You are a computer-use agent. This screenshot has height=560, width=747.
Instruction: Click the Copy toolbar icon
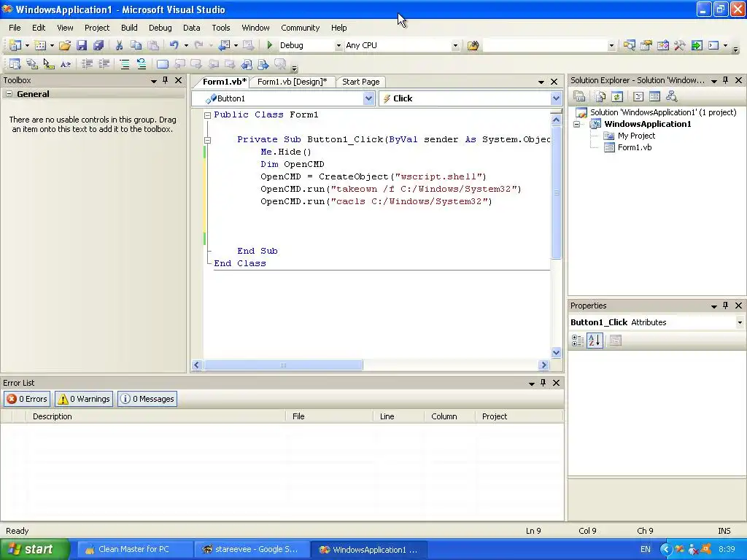pos(136,45)
